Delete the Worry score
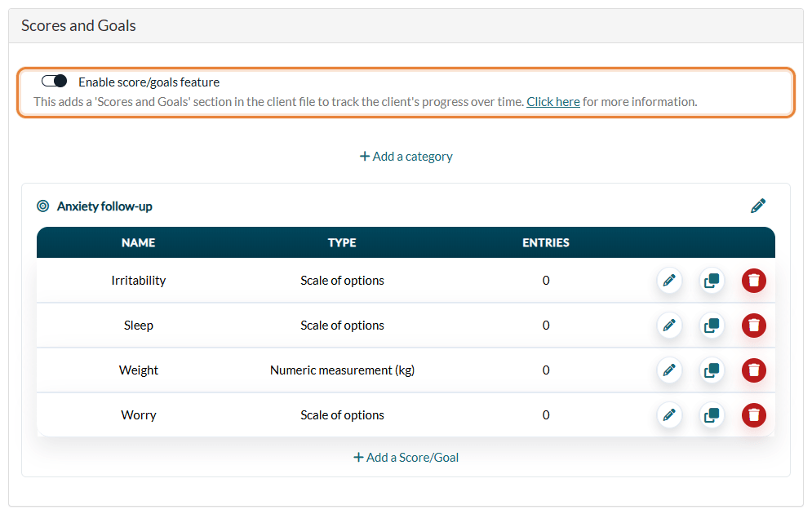Image resolution: width=812 pixels, height=514 pixels. (x=753, y=415)
